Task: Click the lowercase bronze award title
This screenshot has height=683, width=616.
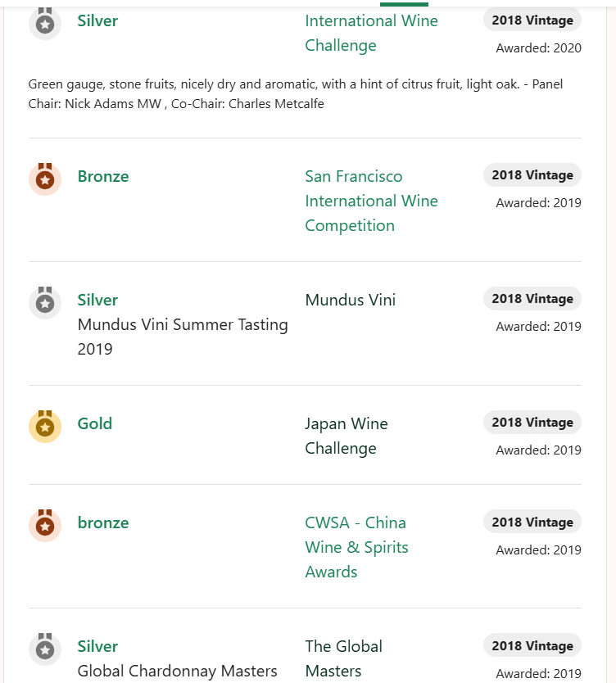Action: coord(103,522)
